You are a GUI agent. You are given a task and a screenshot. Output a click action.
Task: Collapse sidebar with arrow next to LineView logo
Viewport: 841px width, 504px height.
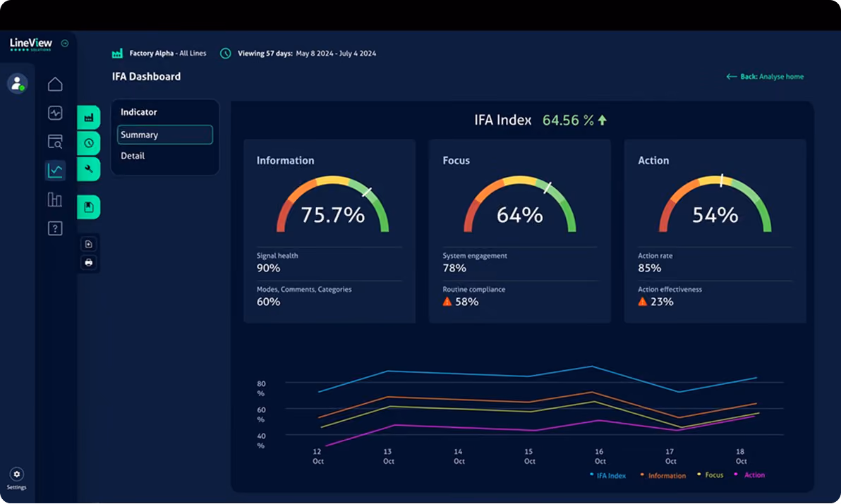(65, 44)
